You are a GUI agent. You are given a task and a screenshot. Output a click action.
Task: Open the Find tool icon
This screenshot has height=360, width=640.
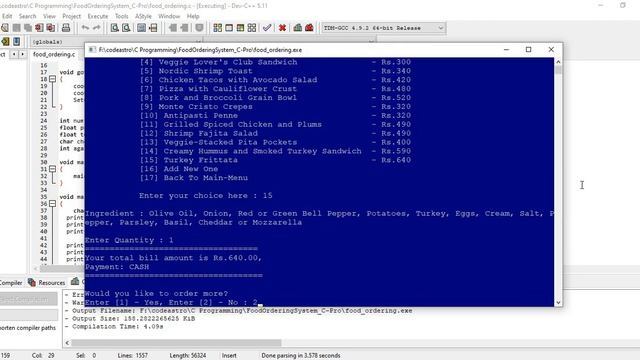tap(115, 28)
